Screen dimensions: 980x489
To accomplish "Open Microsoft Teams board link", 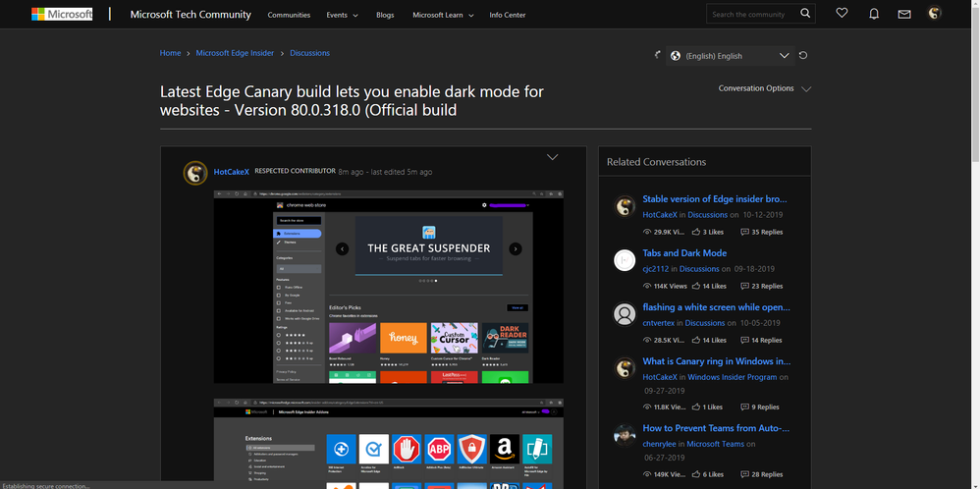I will [716, 444].
